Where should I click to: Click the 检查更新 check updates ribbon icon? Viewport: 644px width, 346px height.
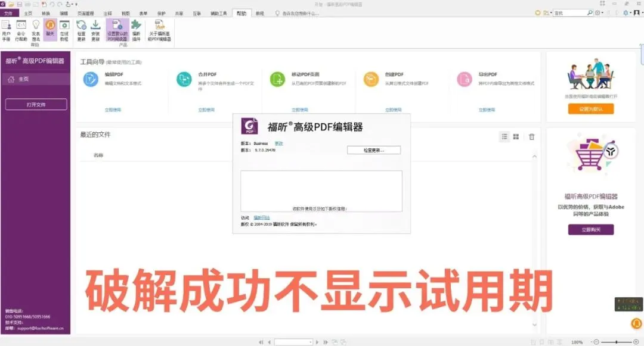coord(81,30)
